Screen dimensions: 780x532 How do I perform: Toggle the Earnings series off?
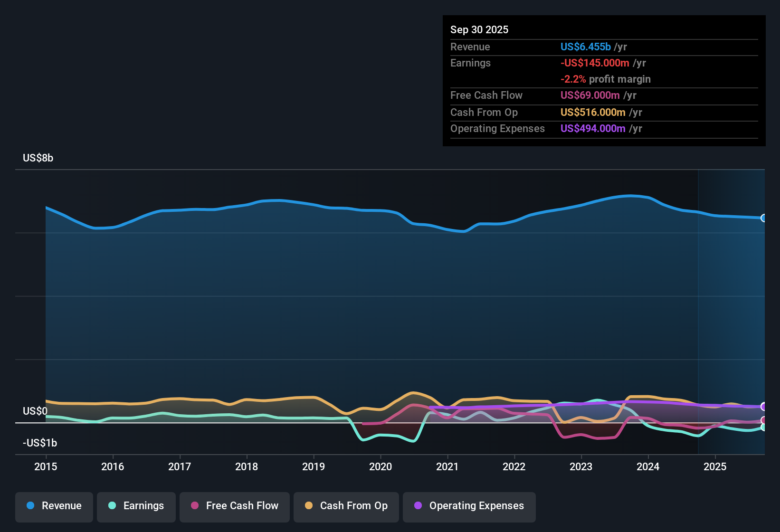click(x=136, y=506)
